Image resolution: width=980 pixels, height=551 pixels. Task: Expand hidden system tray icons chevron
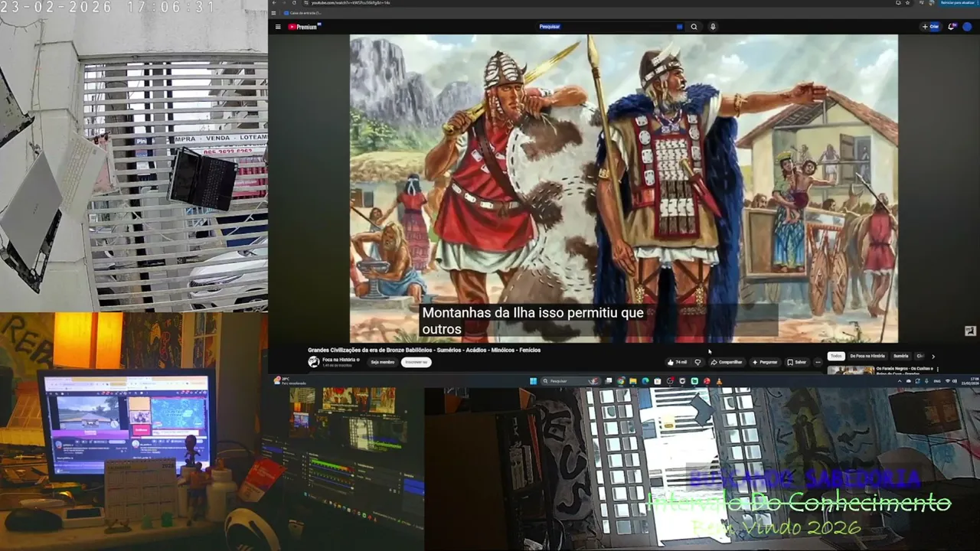(x=900, y=381)
